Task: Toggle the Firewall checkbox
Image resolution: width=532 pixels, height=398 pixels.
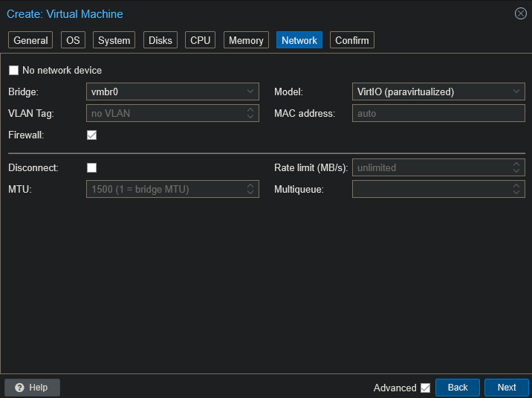Action: (x=92, y=135)
